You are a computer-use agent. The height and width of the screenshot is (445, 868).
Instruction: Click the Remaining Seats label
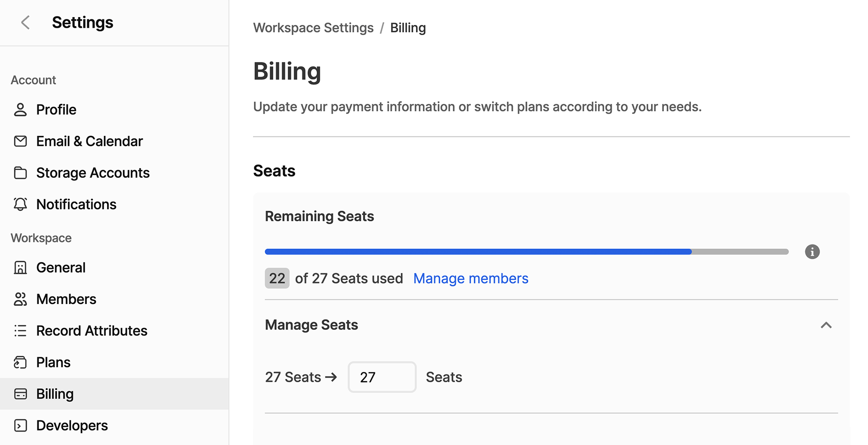[319, 216]
